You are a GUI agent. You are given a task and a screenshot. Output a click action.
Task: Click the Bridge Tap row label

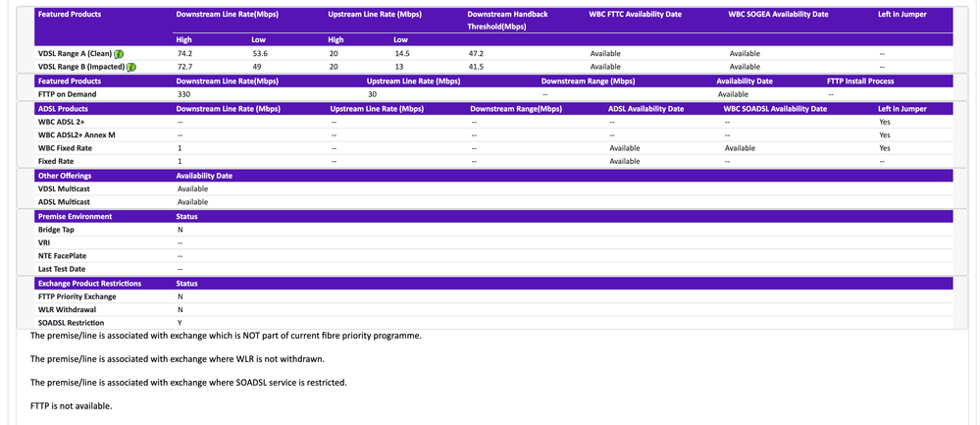click(x=56, y=229)
